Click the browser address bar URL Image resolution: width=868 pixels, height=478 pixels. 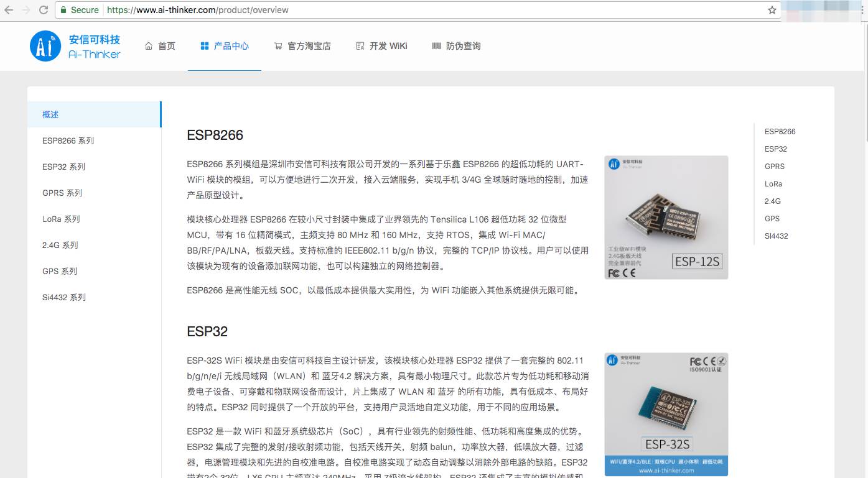click(198, 10)
